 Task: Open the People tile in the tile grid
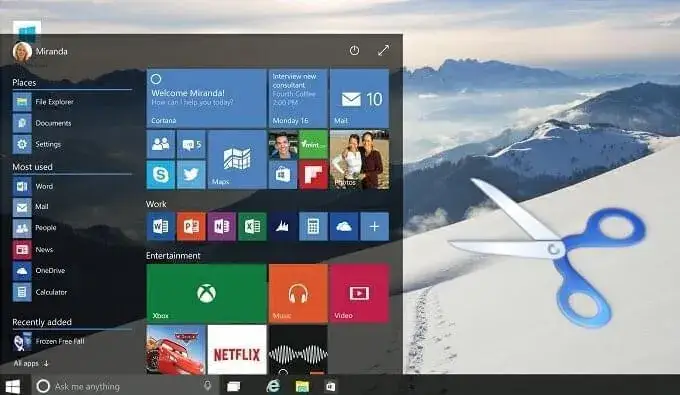click(161, 144)
